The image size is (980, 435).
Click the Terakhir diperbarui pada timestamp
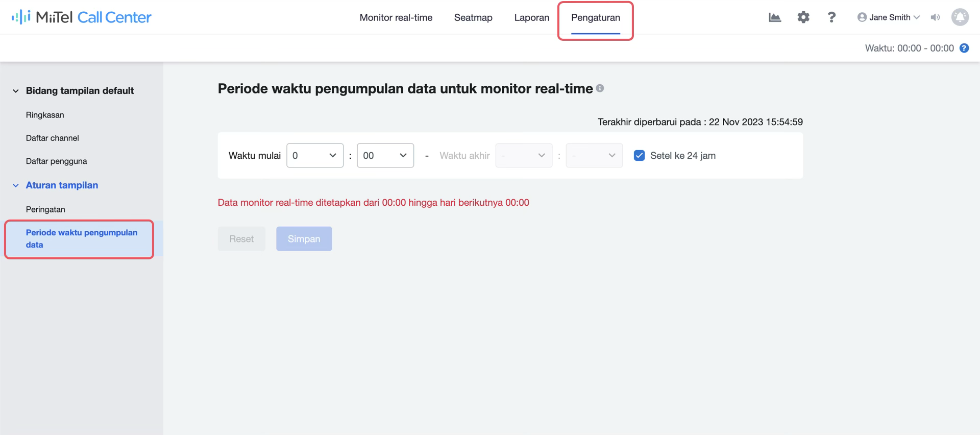coord(700,122)
